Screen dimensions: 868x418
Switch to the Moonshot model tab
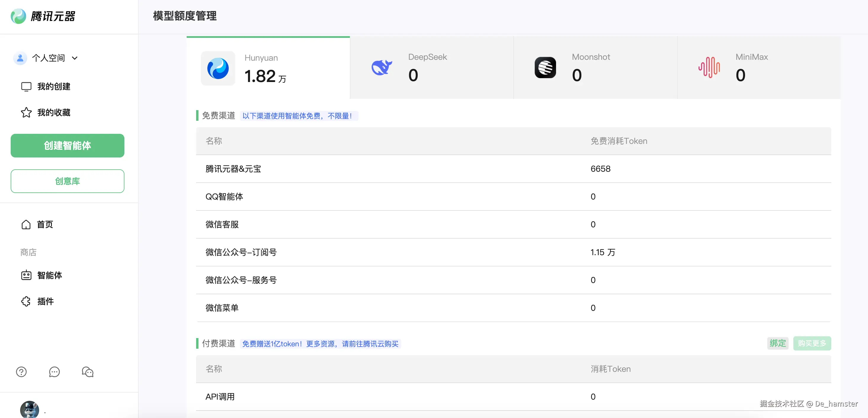(596, 68)
